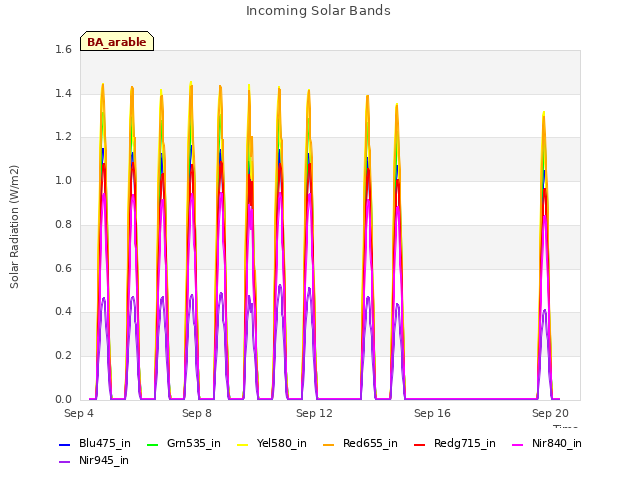
Task: Click the chart title Incoming Solar Bands
Action: point(318,11)
